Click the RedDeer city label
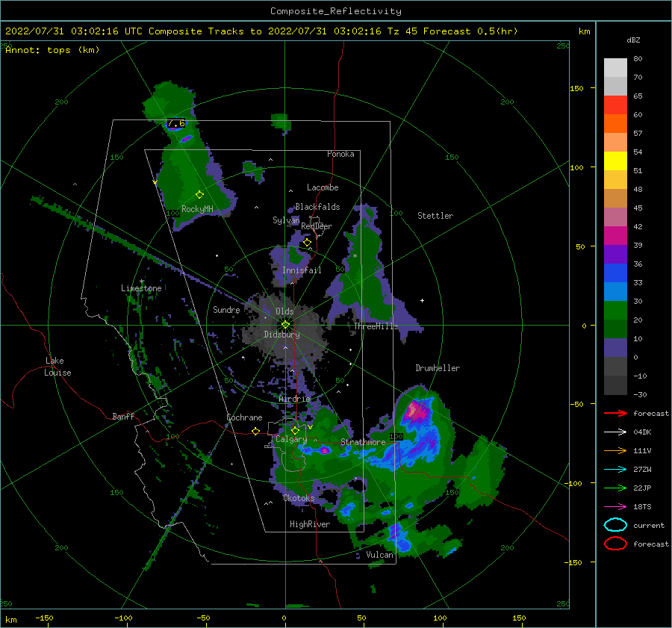 [x=317, y=226]
